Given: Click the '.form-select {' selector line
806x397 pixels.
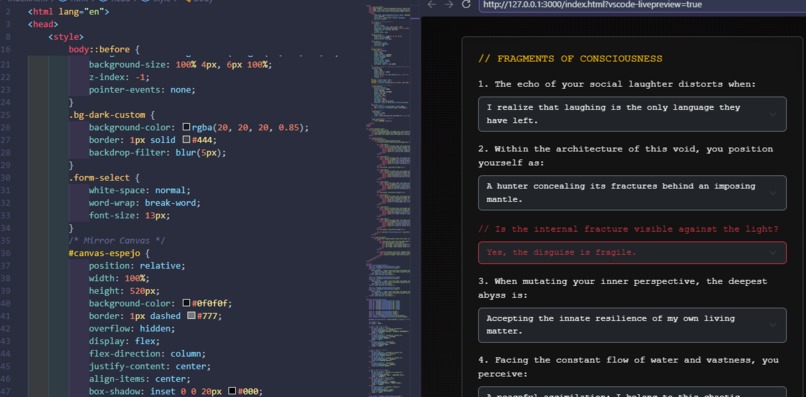Looking at the screenshot, I should coord(104,177).
